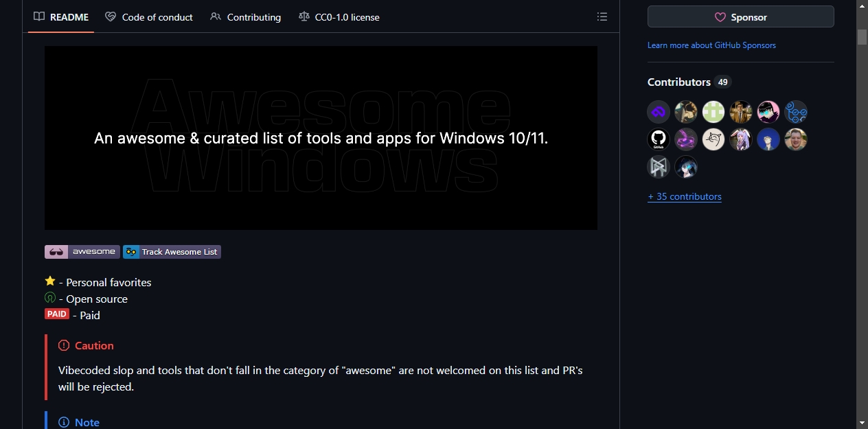
Task: Open the Contributing tab
Action: click(x=245, y=17)
